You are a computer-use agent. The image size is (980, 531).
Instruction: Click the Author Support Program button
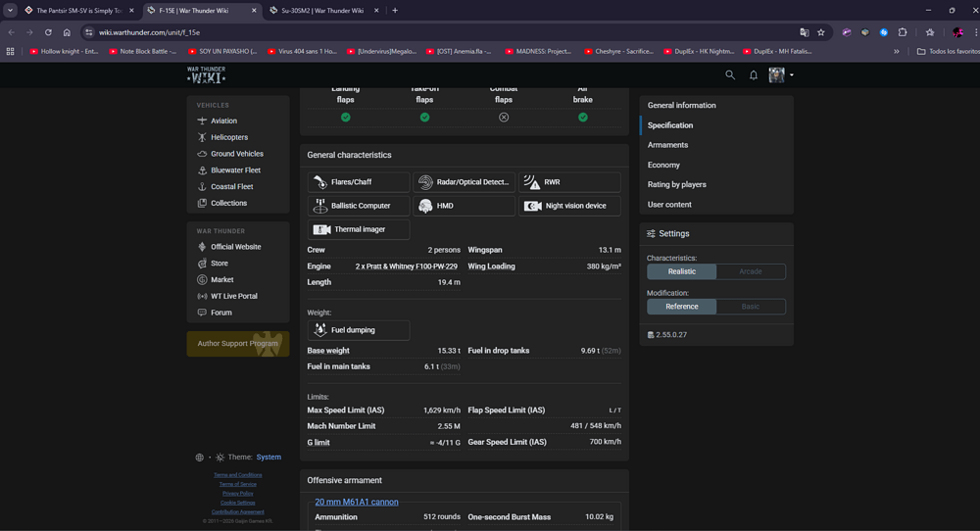click(237, 344)
